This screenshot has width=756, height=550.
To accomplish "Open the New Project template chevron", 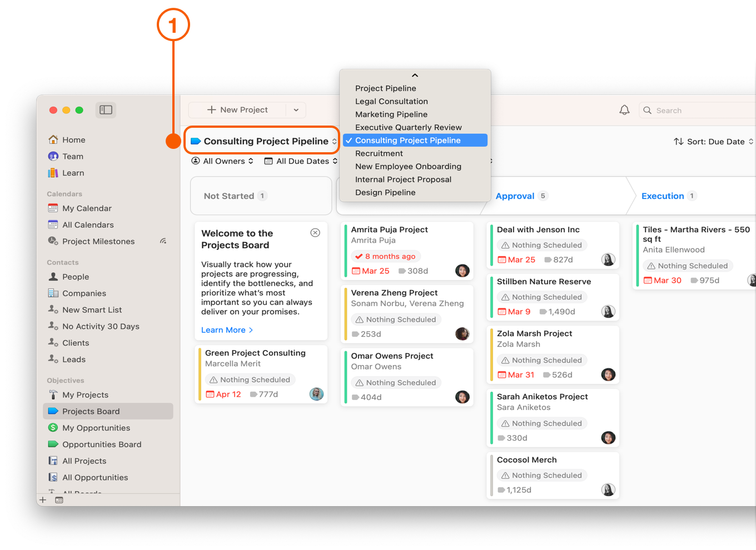I will pos(296,109).
